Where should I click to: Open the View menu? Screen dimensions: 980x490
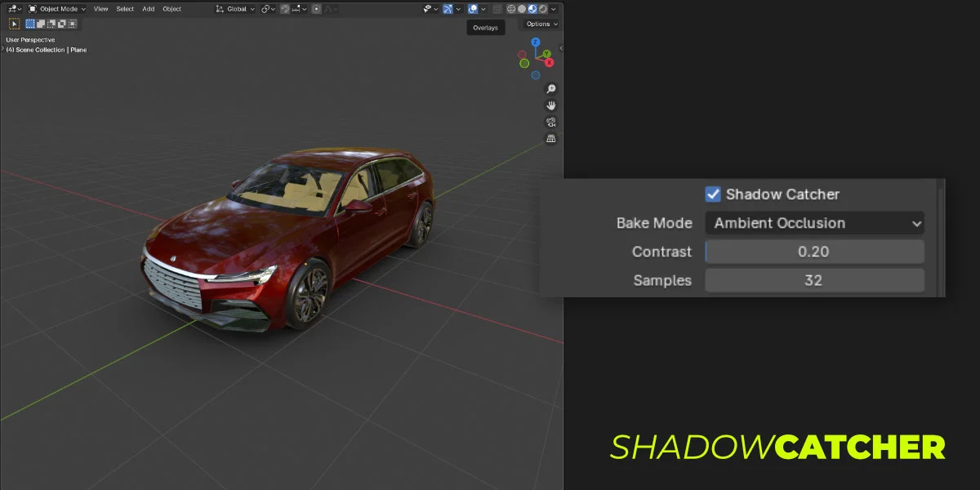pyautogui.click(x=100, y=8)
